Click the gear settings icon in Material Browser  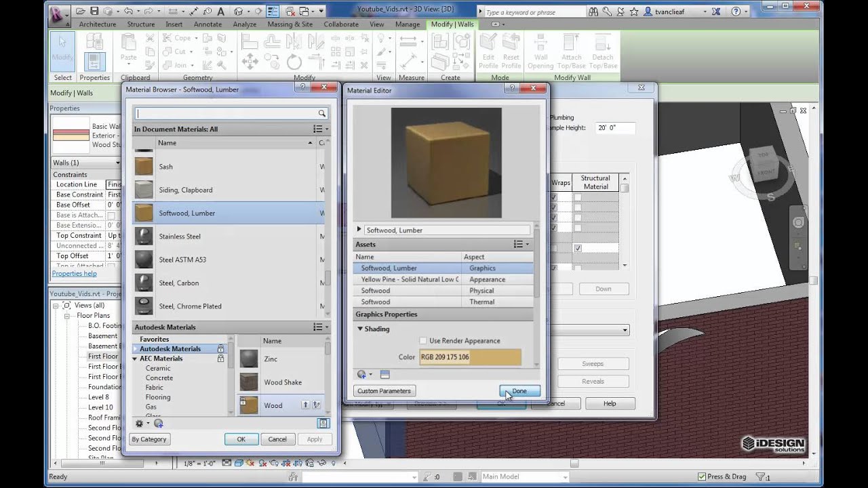[x=140, y=424]
